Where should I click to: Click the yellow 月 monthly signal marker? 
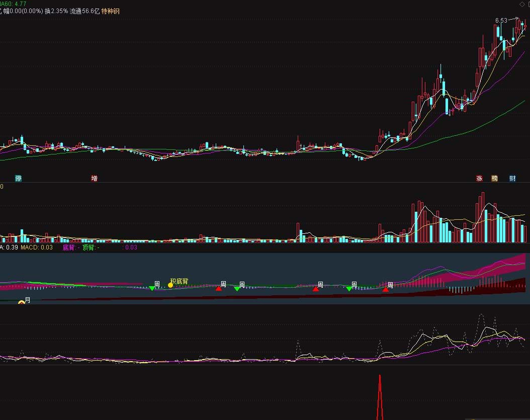click(21, 302)
